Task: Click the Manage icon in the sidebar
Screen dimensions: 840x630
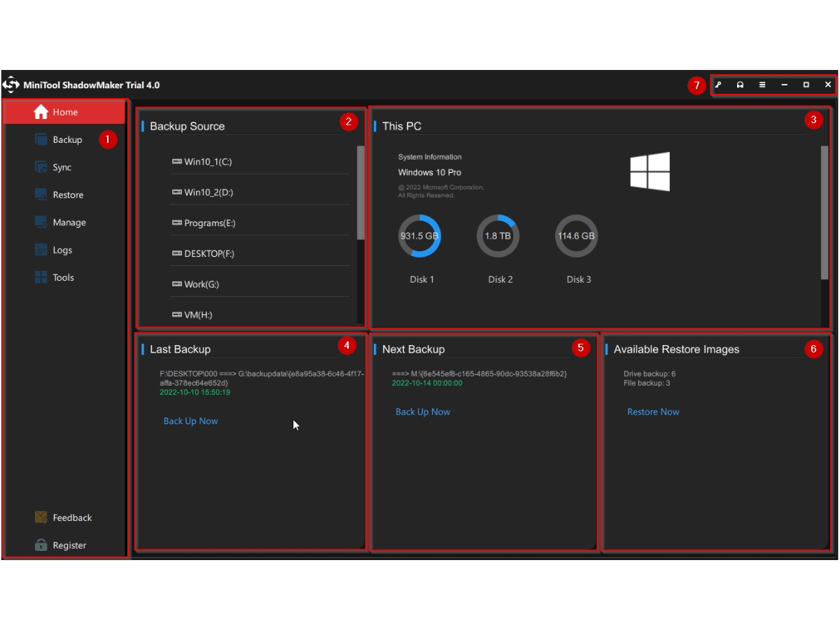Action: tap(41, 223)
